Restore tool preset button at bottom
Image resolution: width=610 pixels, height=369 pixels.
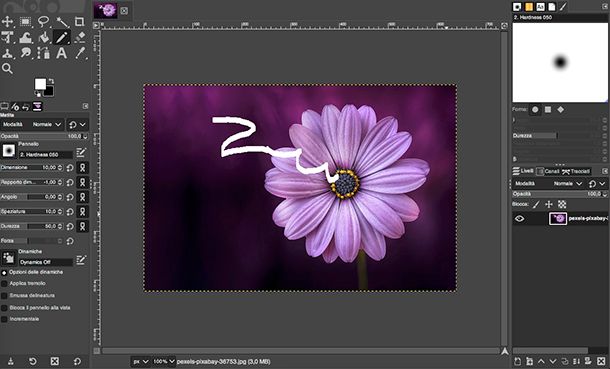coord(33,361)
